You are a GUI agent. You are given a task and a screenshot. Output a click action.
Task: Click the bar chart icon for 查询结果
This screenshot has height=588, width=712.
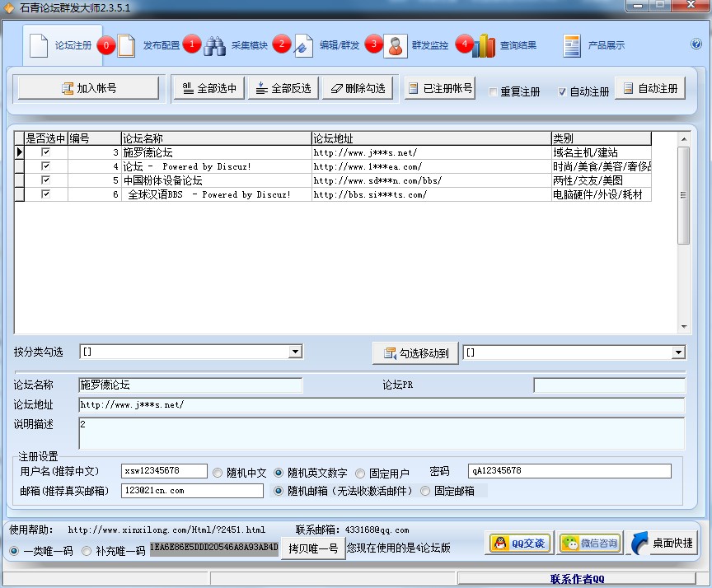click(x=484, y=46)
